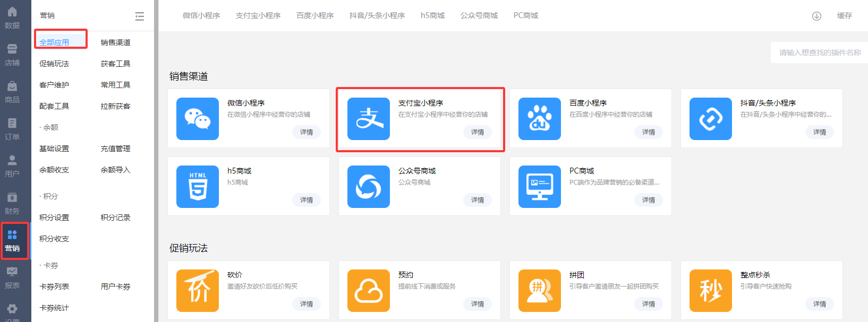
Task: Open the 支付宝小程序 app icon
Action: pyautogui.click(x=369, y=119)
